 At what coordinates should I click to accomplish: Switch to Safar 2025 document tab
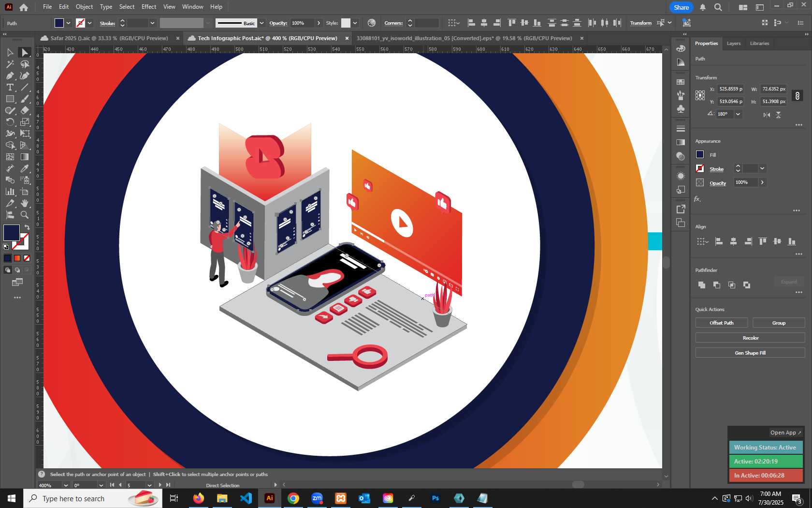click(x=109, y=38)
